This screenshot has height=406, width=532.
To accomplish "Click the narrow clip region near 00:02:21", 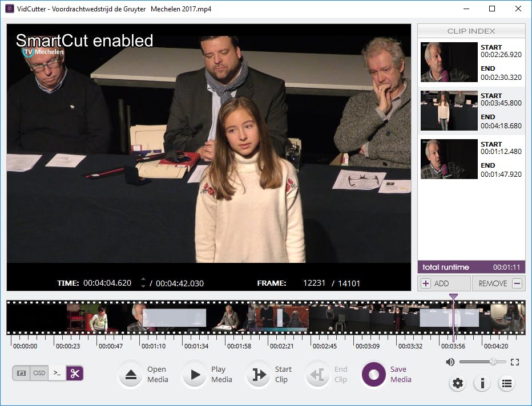I will tap(280, 318).
